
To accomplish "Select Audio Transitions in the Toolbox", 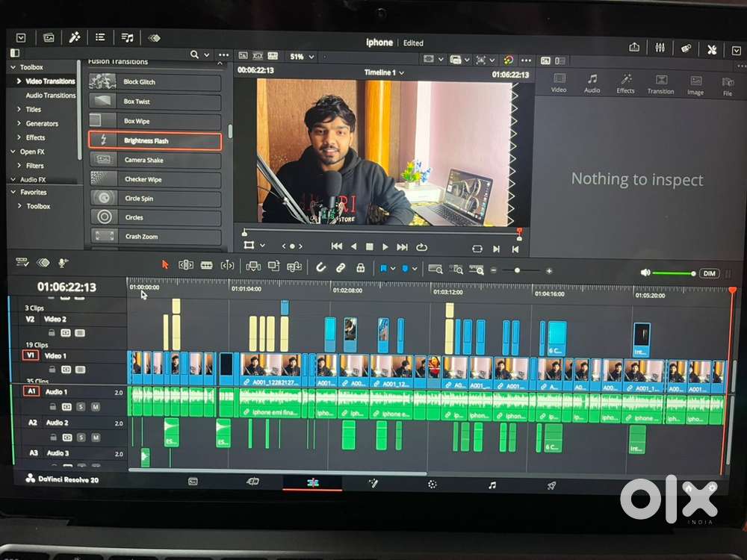I will pos(50,96).
